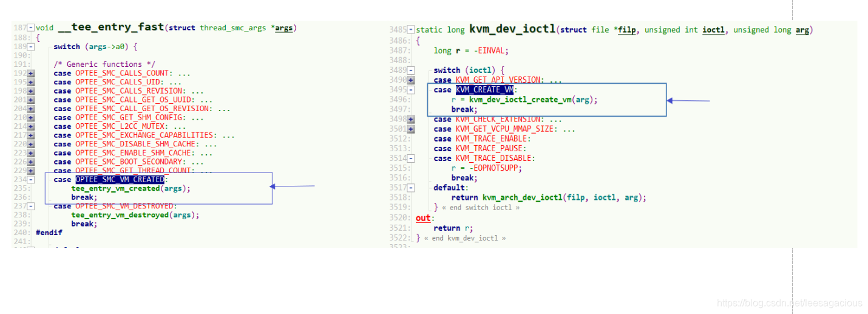Expand the OPTEE_SMC_CALL_GET_OS_UUID case
Viewport: 868px width, 314px height.
tap(31, 100)
